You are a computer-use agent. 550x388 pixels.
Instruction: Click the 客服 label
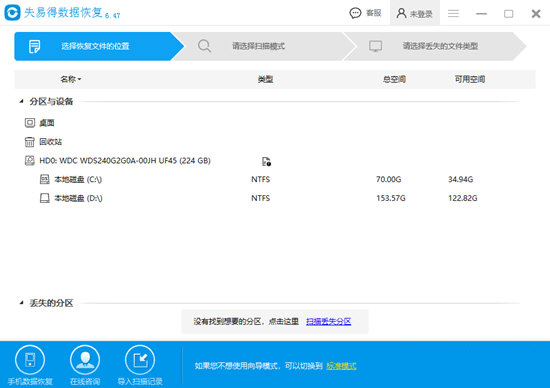[374, 13]
